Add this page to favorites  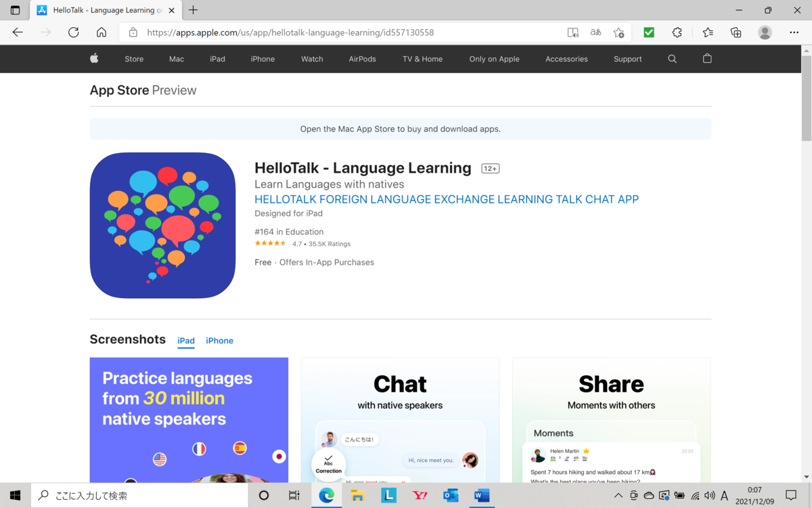coord(618,33)
